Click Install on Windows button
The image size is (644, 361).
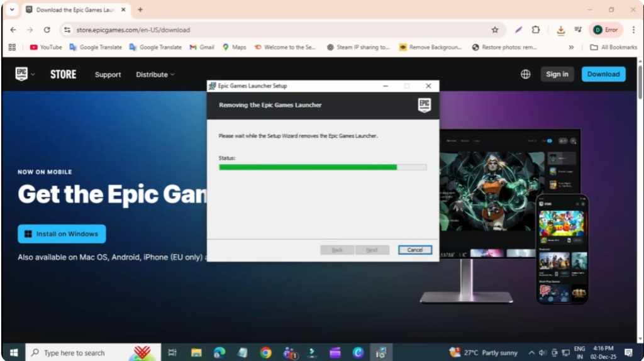coord(62,234)
